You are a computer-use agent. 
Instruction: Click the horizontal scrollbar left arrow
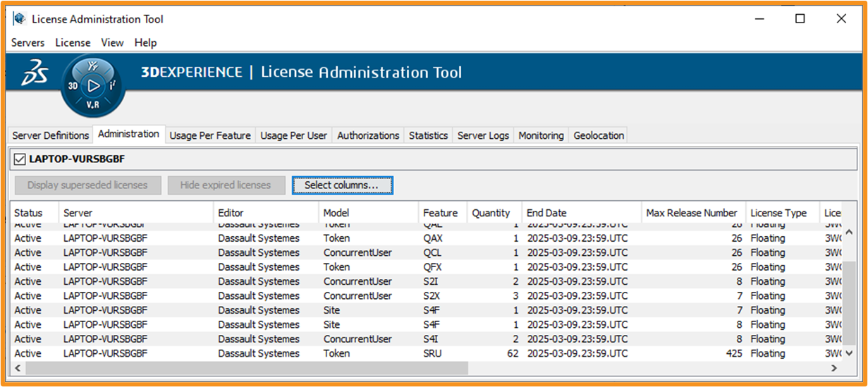pos(18,368)
